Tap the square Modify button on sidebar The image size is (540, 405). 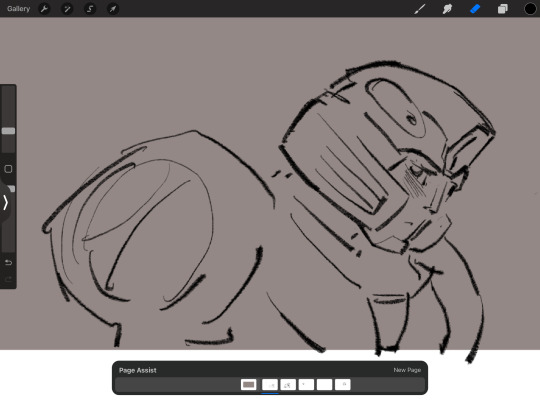tap(8, 169)
